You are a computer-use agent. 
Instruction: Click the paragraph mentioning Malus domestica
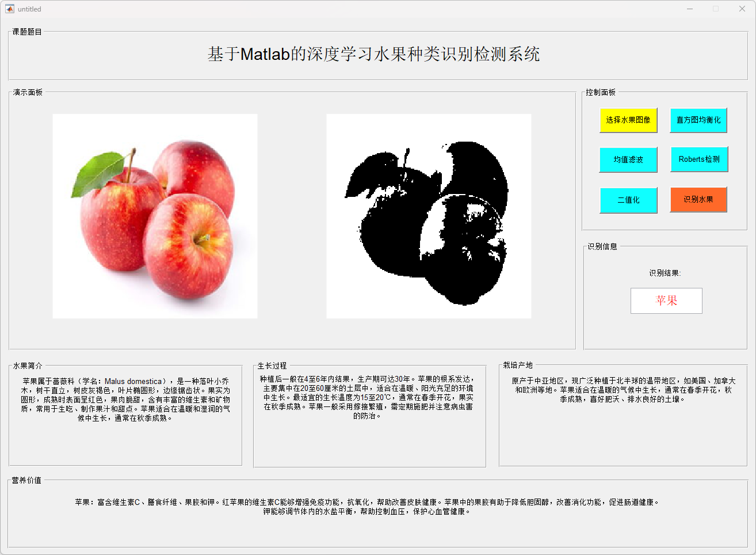[x=125, y=400]
